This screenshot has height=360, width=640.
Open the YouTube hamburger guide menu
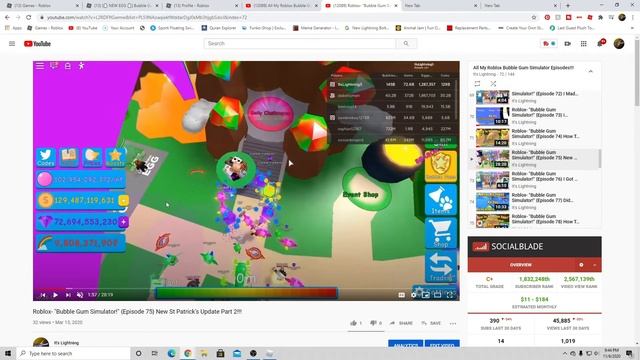[x=12, y=44]
